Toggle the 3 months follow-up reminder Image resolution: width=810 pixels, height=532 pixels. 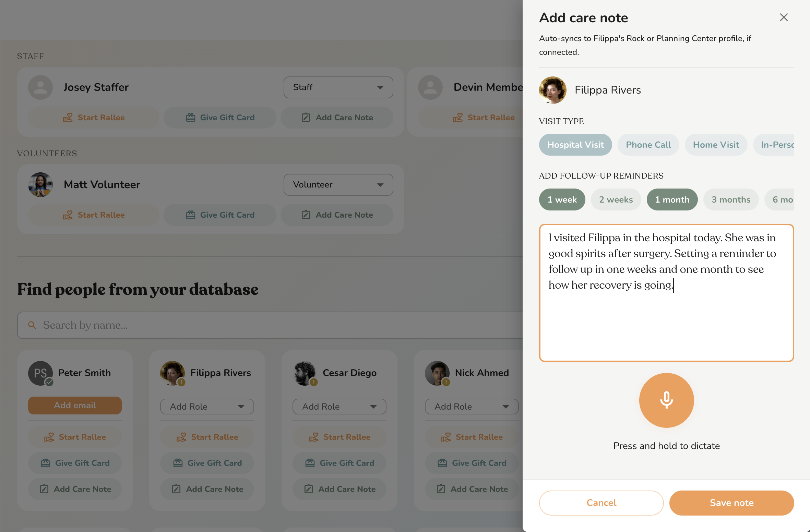point(731,199)
